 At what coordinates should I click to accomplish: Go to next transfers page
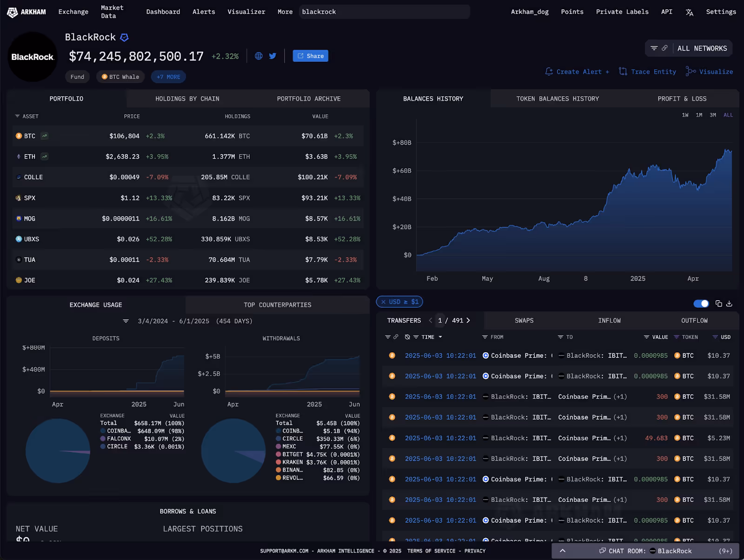468,320
